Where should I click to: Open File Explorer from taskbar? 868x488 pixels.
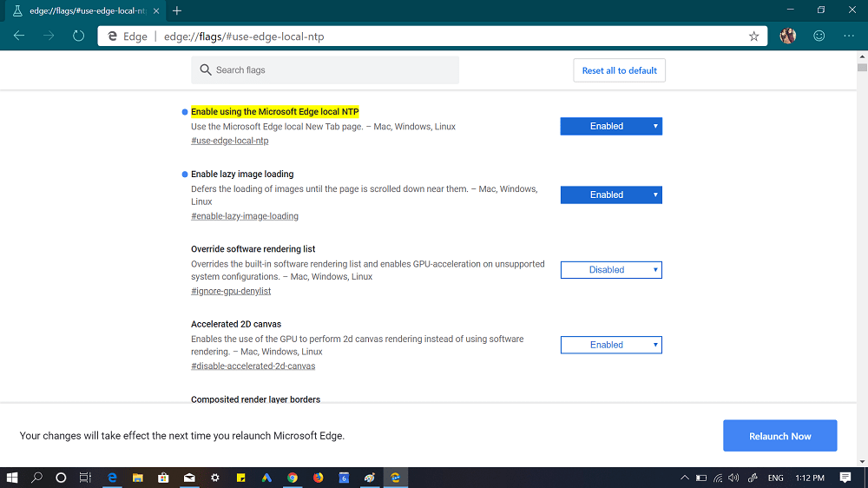tap(138, 478)
